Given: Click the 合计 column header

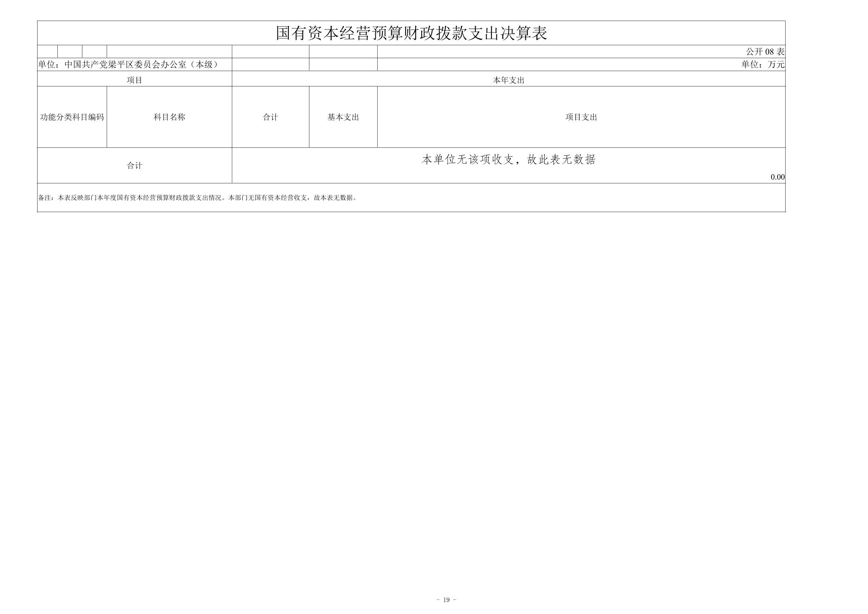Looking at the screenshot, I should (x=270, y=117).
